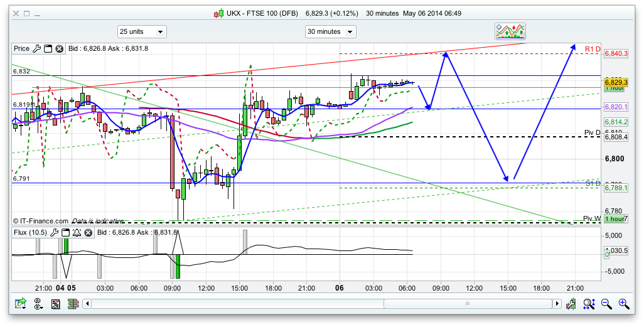Click the auto-fit zoom icon

pyautogui.click(x=589, y=304)
